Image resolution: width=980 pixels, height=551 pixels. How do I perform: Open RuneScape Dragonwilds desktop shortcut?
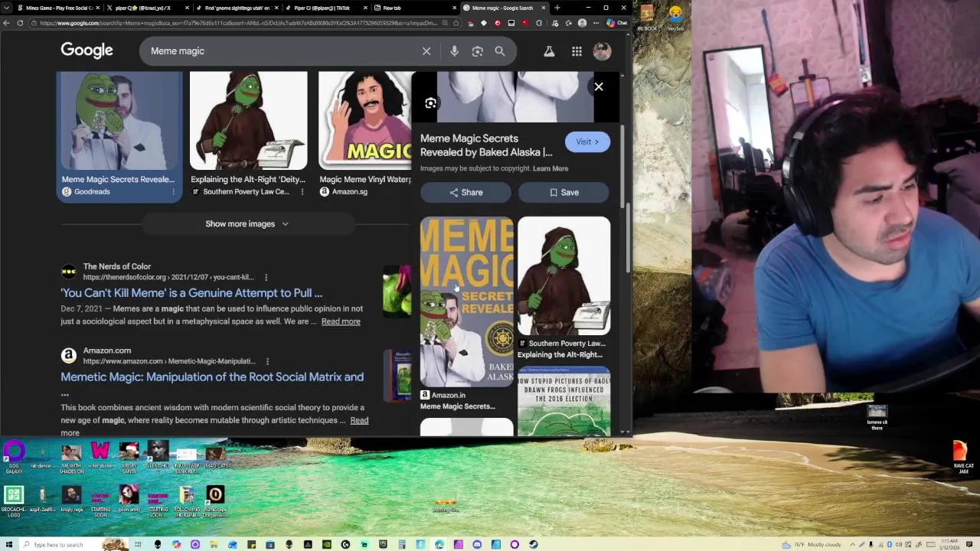tap(215, 502)
